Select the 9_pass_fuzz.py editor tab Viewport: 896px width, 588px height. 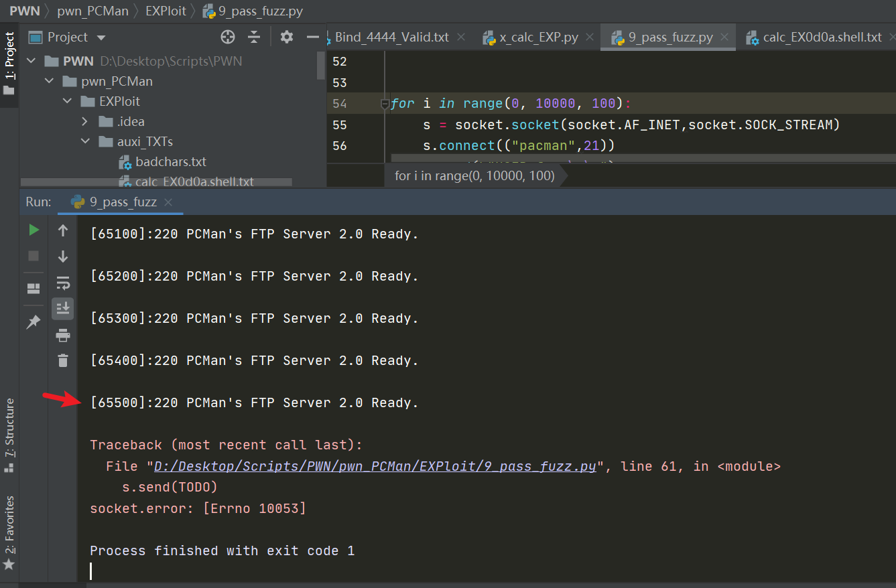[x=670, y=38]
